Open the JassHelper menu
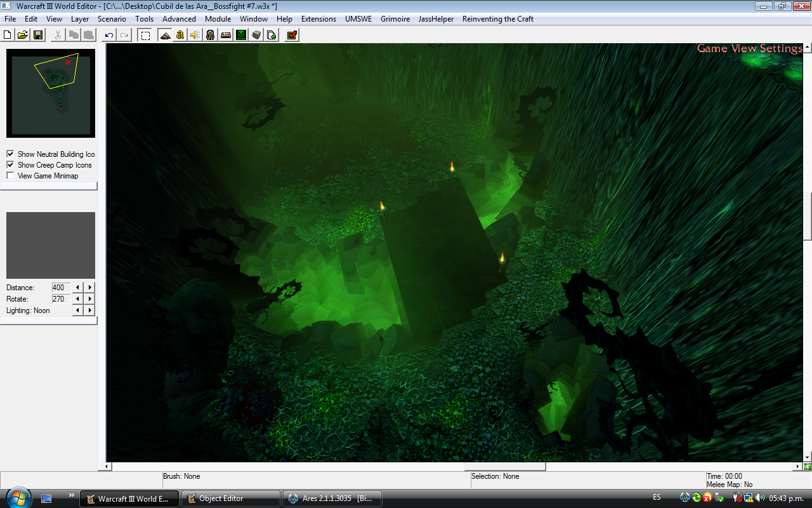Viewport: 812px width, 508px height. pyautogui.click(x=436, y=19)
